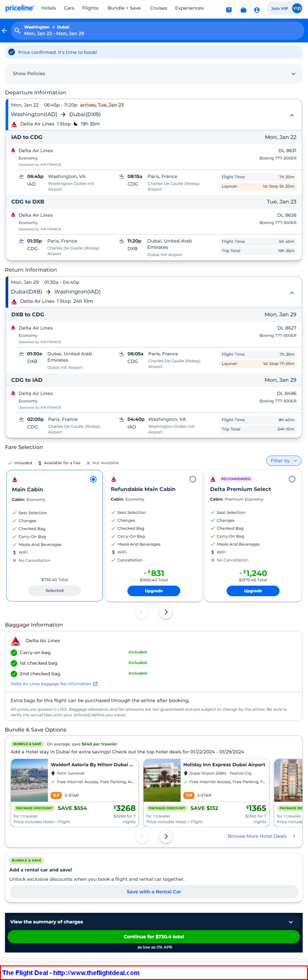The image size is (308, 980).
Task: Click Holiday Inn Express Dubai Airport title
Action: (224, 764)
